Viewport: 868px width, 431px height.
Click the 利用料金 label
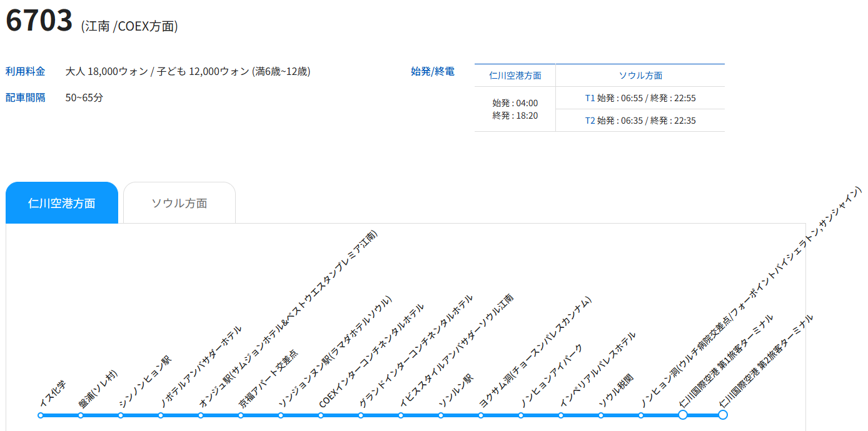[x=26, y=71]
